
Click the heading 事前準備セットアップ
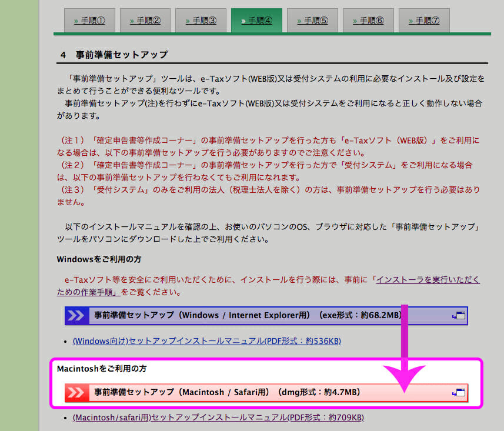[x=122, y=55]
